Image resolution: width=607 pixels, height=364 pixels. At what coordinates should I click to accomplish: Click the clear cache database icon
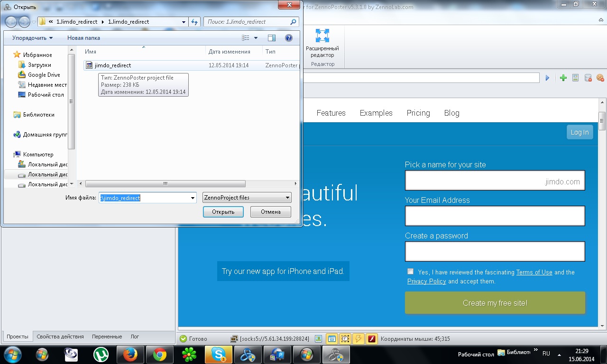click(588, 78)
